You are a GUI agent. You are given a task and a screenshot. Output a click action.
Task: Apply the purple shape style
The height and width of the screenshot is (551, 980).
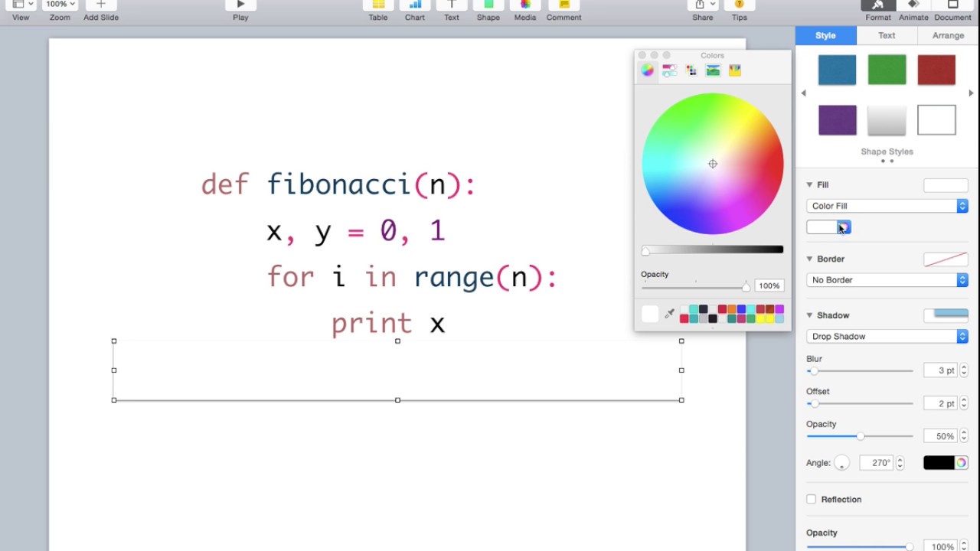click(x=837, y=120)
